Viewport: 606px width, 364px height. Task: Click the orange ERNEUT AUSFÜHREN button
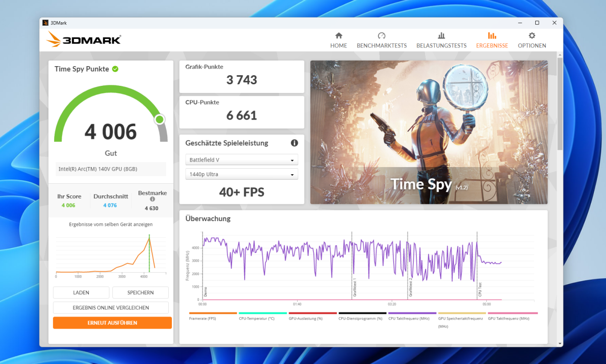[x=112, y=323]
